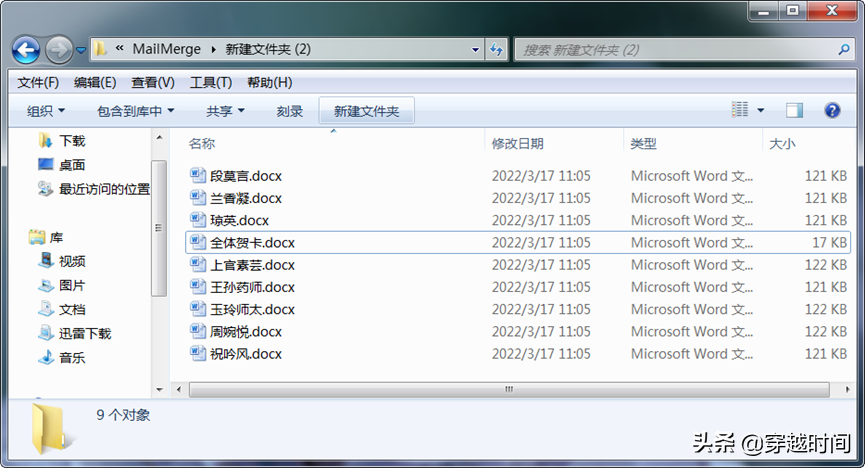
Task: Select the 玉玲师太.docx file icon
Action: click(198, 309)
